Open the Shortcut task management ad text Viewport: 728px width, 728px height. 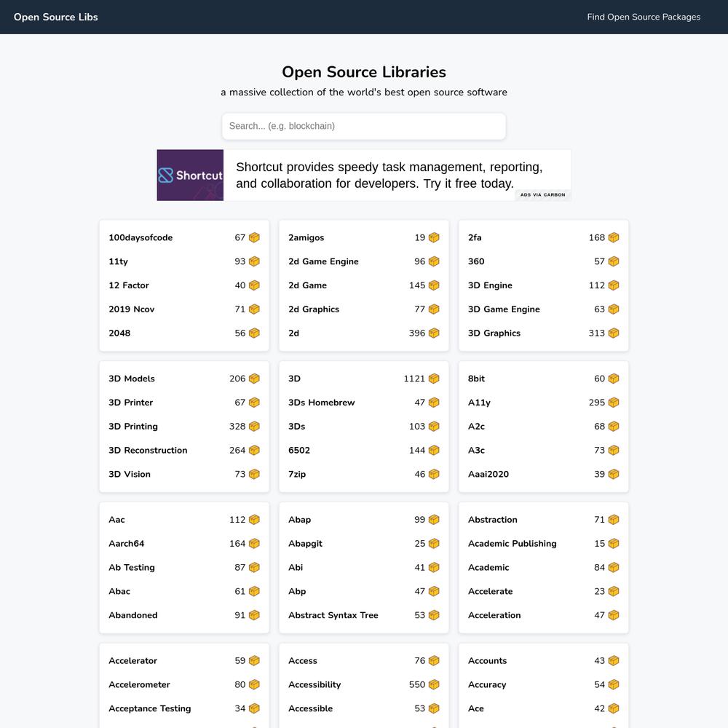[389, 175]
